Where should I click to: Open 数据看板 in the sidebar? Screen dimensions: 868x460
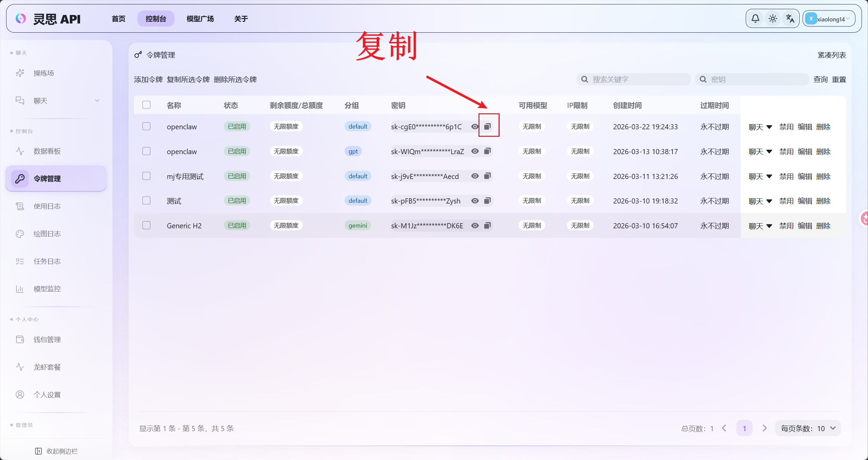tap(56, 151)
